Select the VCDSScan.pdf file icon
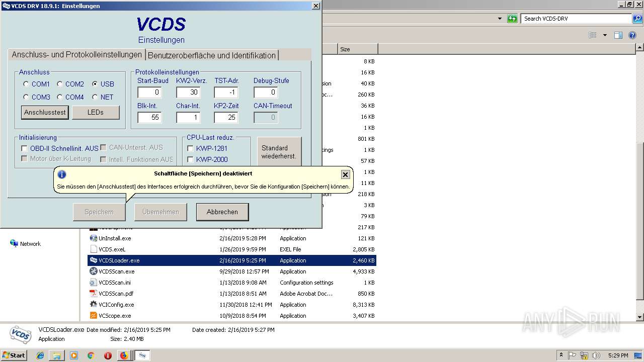Viewport: 644px width, 362px height. [94, 294]
